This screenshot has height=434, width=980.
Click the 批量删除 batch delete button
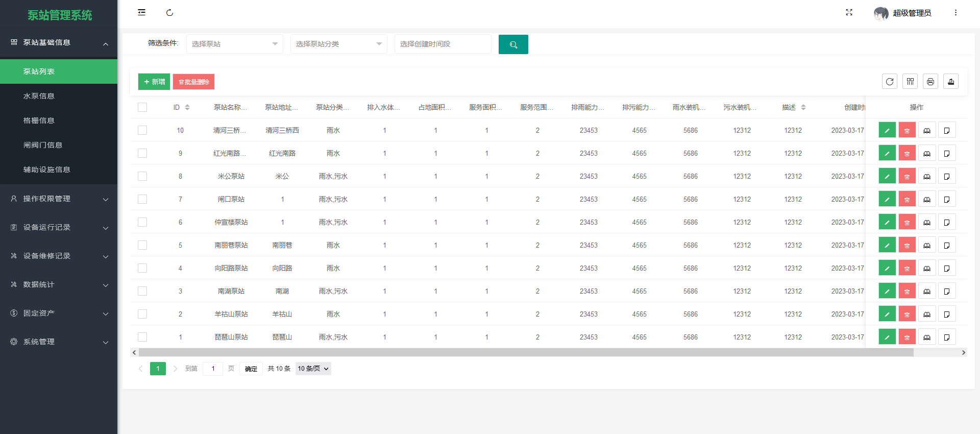pos(193,82)
